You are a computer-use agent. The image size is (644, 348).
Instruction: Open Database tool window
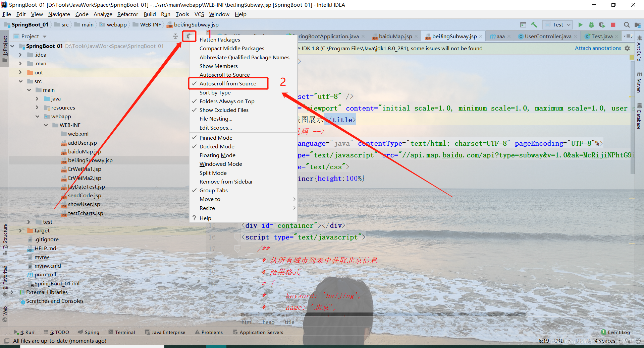pos(639,116)
